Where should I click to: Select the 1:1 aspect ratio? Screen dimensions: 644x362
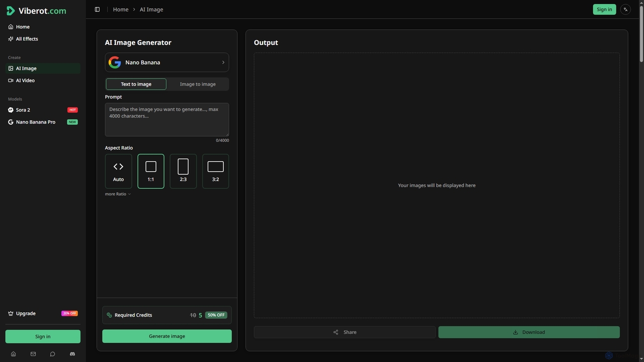point(151,171)
